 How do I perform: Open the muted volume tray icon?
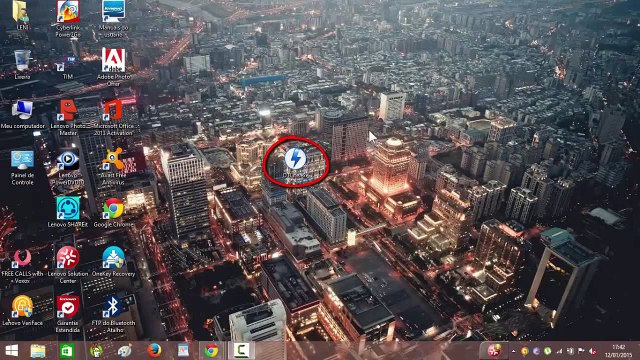[x=593, y=351]
